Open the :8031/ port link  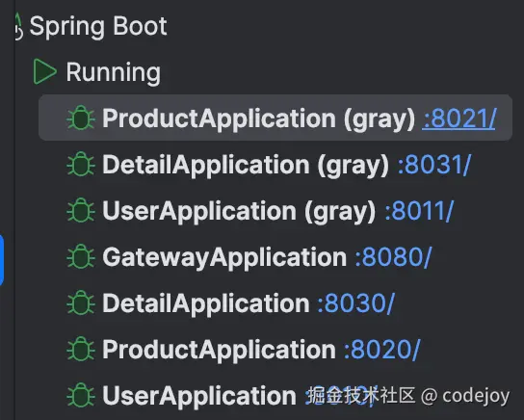[434, 165]
